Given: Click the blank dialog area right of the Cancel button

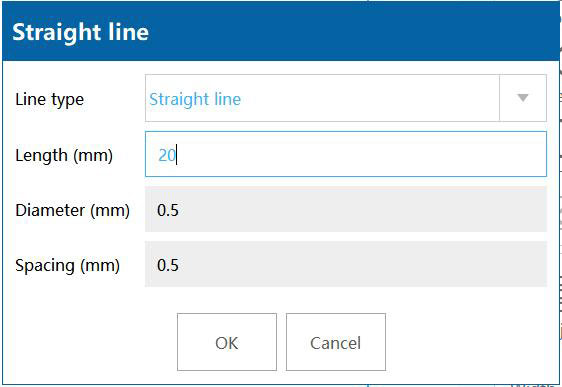Looking at the screenshot, I should 471,342.
